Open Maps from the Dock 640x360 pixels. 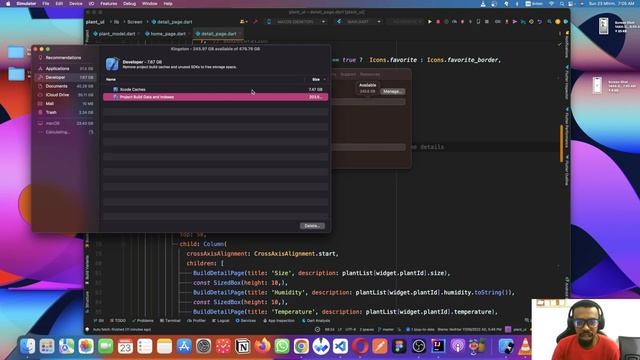pos(67,347)
